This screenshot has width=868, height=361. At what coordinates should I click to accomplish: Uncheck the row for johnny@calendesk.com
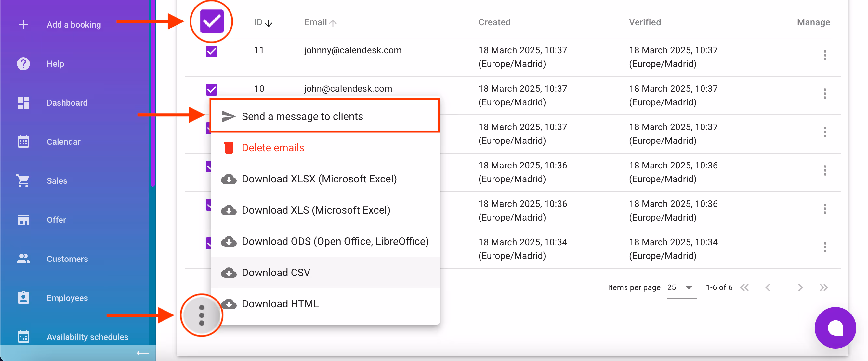pyautogui.click(x=211, y=51)
